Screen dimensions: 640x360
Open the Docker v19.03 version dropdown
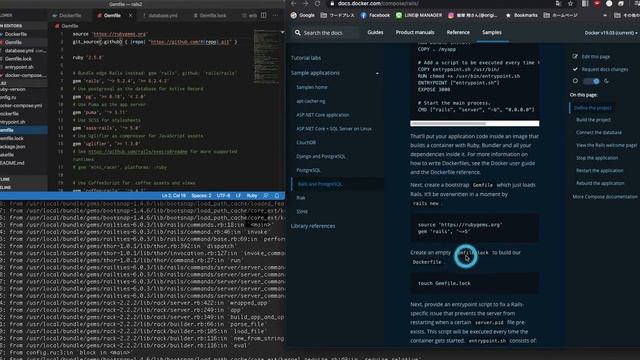611,33
